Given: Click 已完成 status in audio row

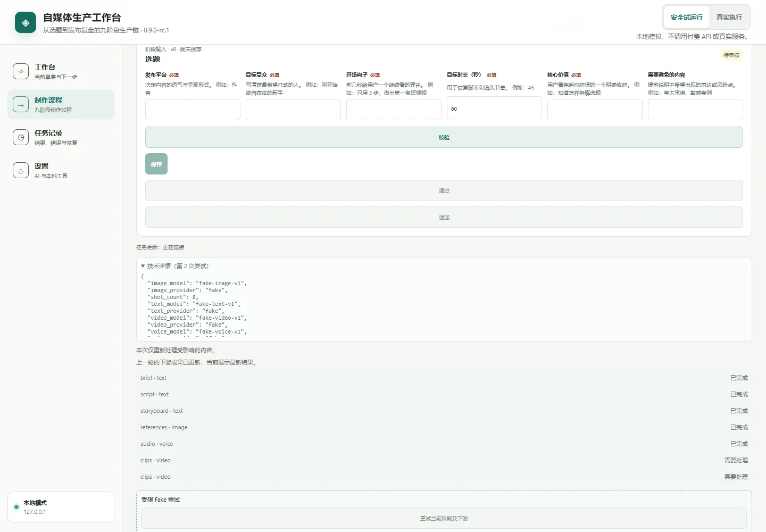Looking at the screenshot, I should 739,444.
